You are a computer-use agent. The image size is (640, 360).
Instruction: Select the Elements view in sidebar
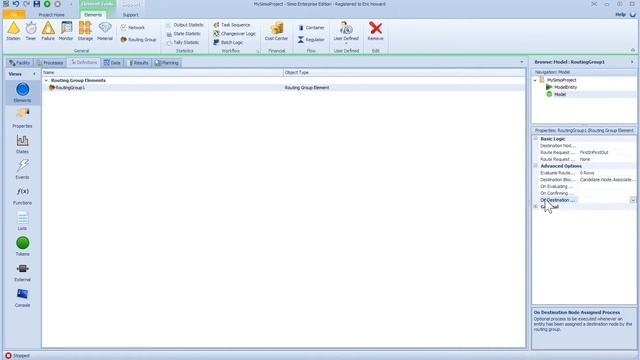click(x=22, y=92)
